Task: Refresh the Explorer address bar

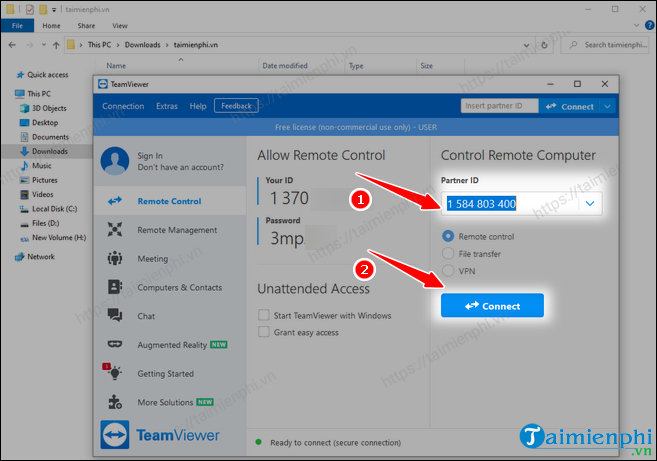Action: click(x=544, y=45)
